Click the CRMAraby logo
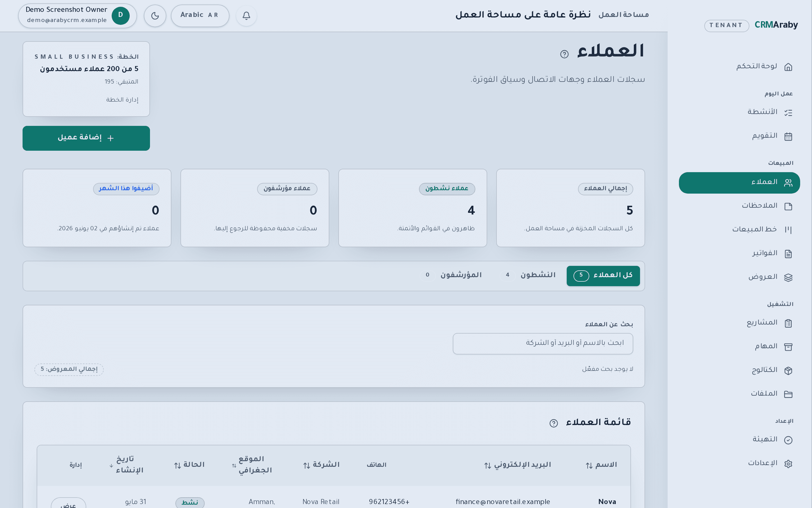This screenshot has height=508, width=812. coord(776,25)
